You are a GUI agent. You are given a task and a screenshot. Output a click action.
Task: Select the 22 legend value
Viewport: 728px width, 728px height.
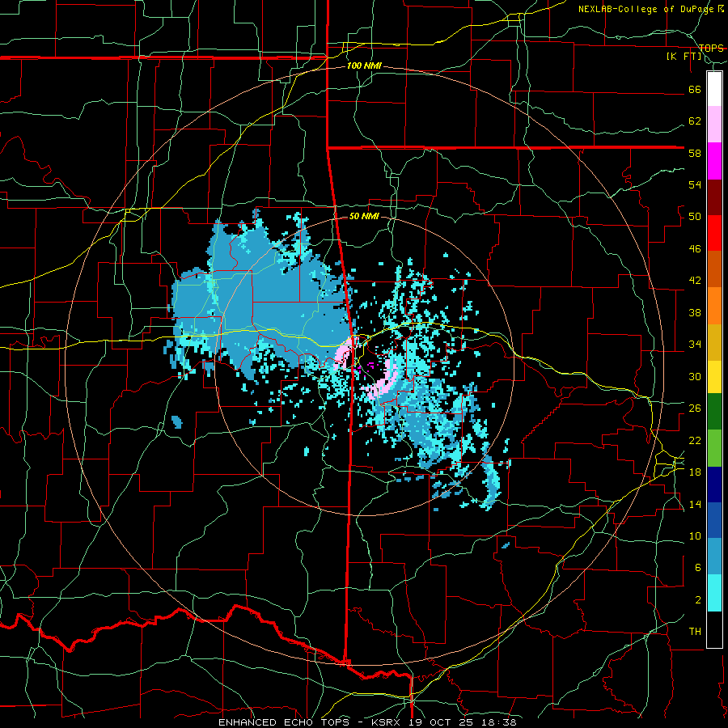pos(695,441)
